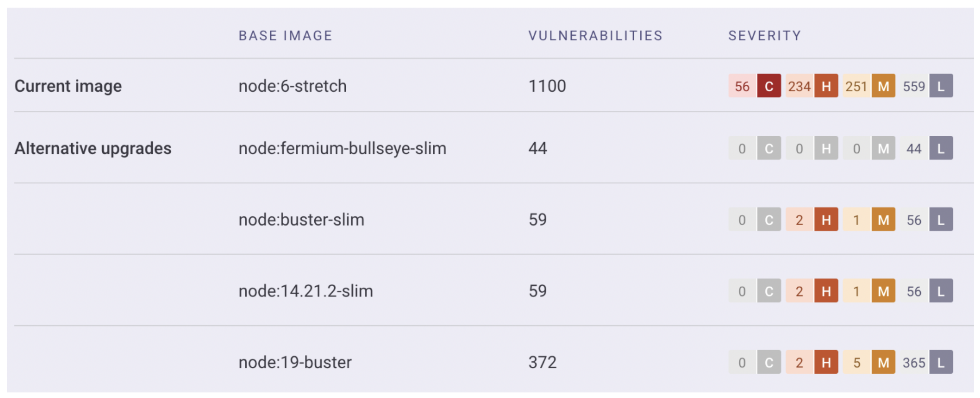Click the Vulnerabilities column header
Viewport: 980px width, 398px height.
tap(595, 36)
